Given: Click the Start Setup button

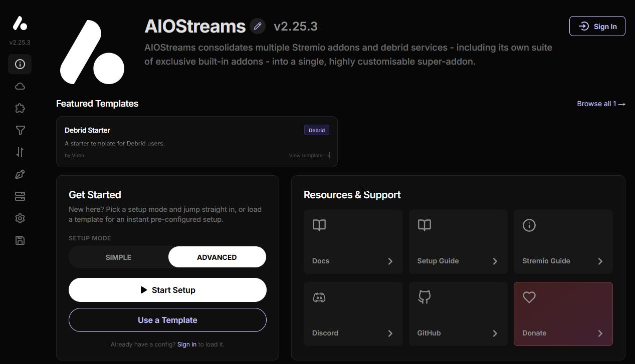Looking at the screenshot, I should (167, 289).
